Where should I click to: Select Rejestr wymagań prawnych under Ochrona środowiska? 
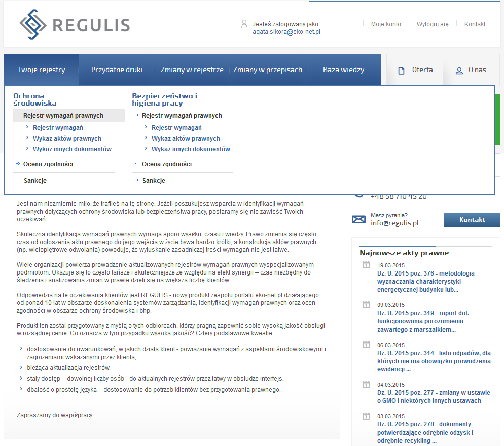pyautogui.click(x=69, y=116)
